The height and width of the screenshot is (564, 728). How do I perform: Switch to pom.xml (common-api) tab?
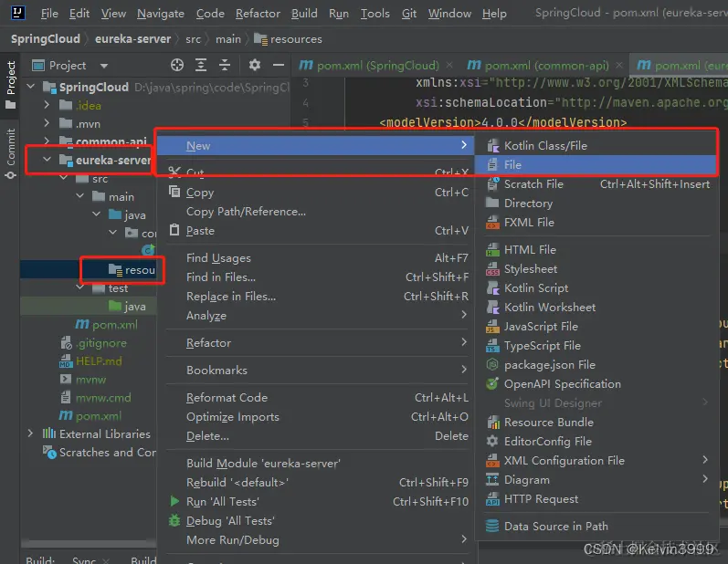click(x=538, y=66)
